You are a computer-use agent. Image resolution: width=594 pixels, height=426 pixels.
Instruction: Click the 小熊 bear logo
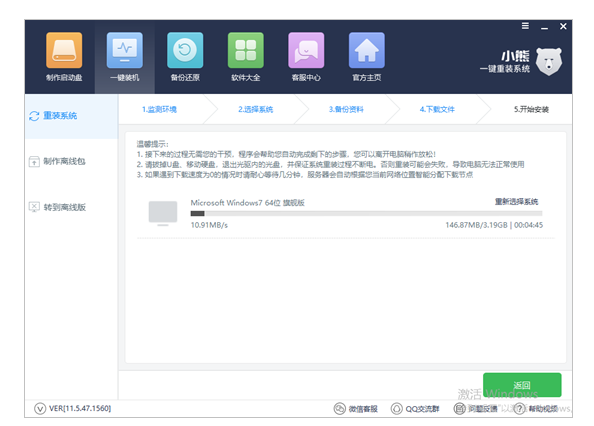click(x=549, y=61)
